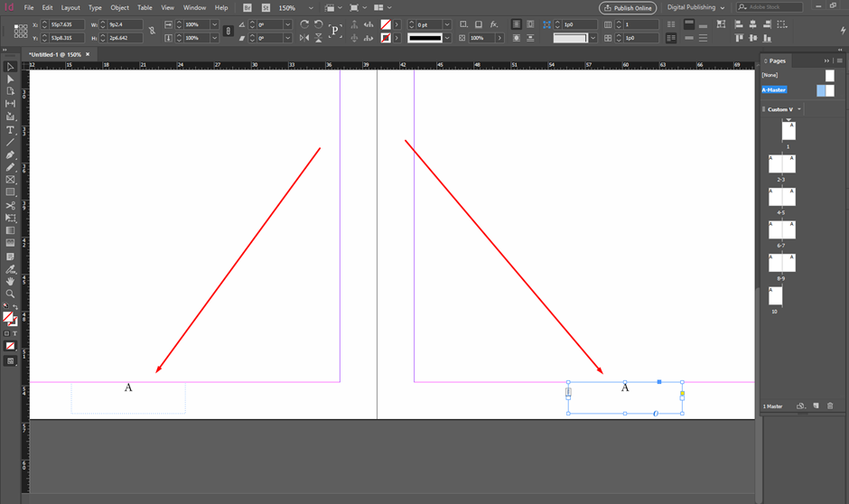
Task: Select the Scissors tool
Action: tap(11, 206)
